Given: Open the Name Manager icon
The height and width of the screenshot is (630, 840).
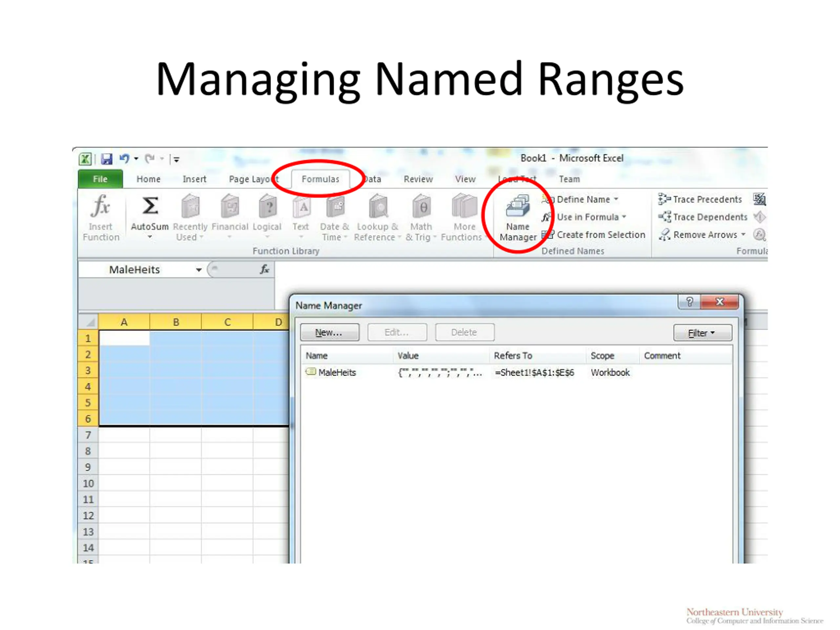Looking at the screenshot, I should [517, 206].
